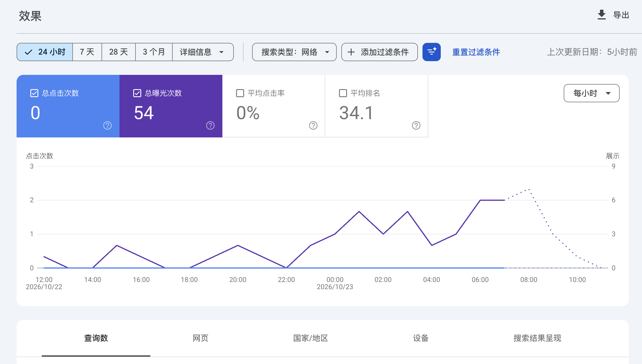The height and width of the screenshot is (364, 642).
Task: Click the 添加过滤条件 button
Action: click(x=379, y=52)
